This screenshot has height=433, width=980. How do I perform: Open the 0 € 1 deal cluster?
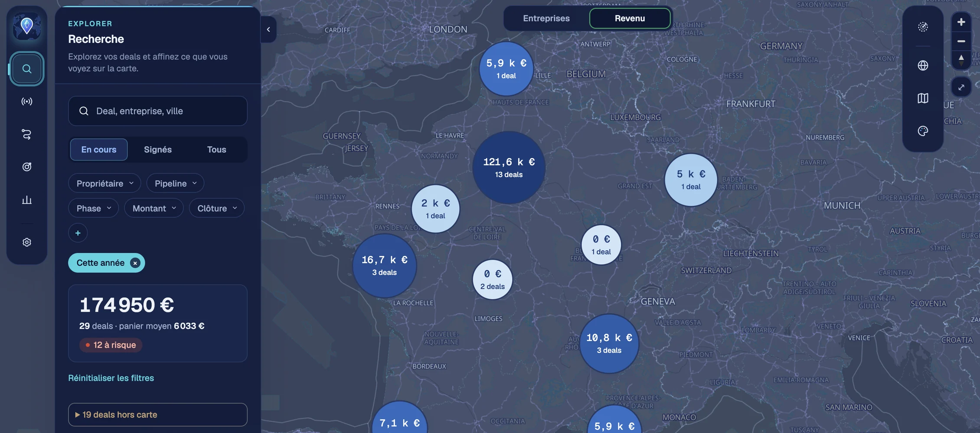pyautogui.click(x=601, y=245)
